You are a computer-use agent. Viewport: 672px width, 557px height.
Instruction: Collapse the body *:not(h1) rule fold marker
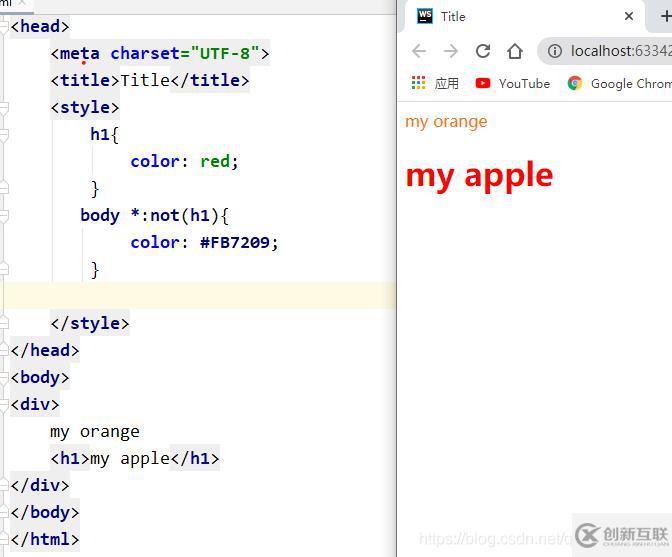[x=4, y=216]
